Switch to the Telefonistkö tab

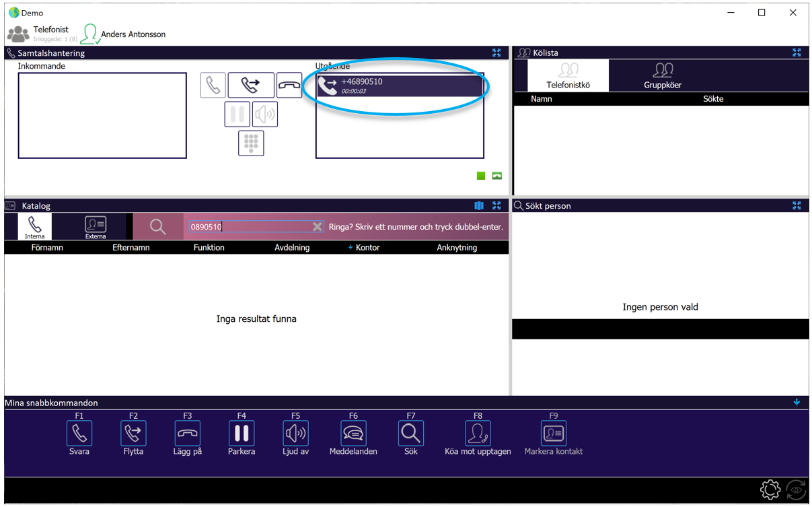click(x=568, y=75)
